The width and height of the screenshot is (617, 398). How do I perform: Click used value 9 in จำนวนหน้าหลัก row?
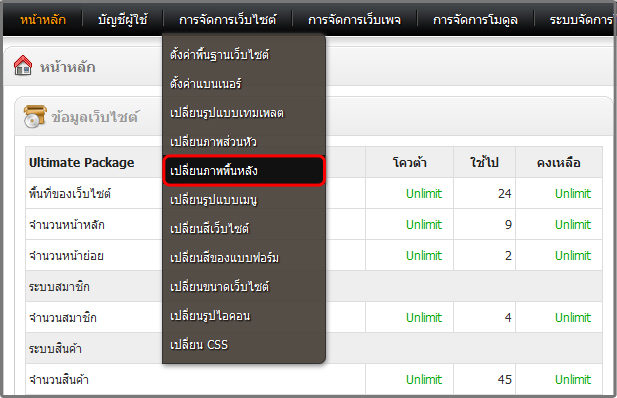(508, 225)
